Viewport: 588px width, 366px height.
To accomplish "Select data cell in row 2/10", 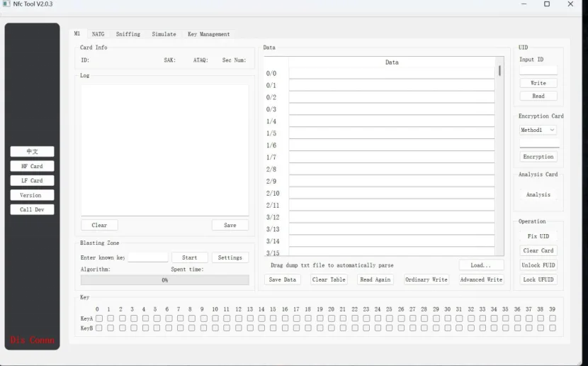I will (392, 194).
